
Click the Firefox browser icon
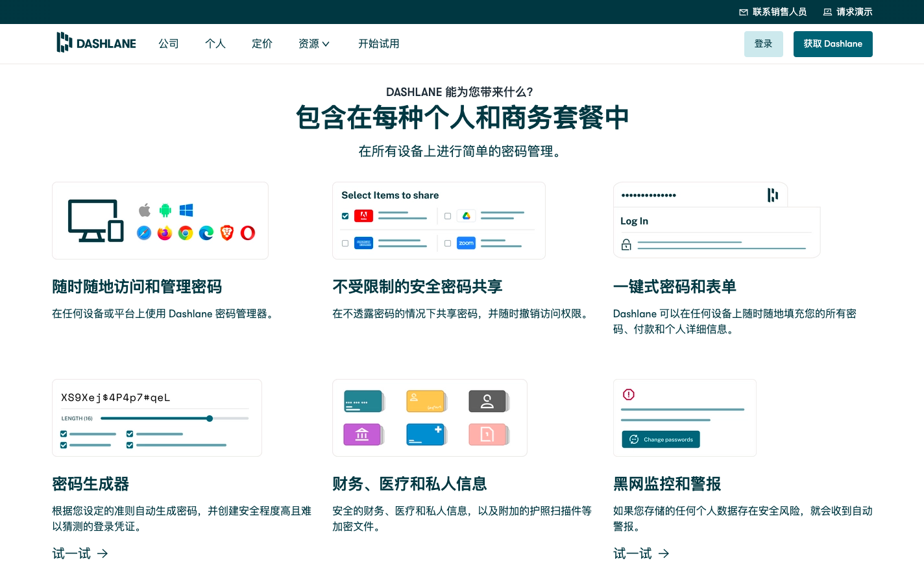click(x=165, y=233)
